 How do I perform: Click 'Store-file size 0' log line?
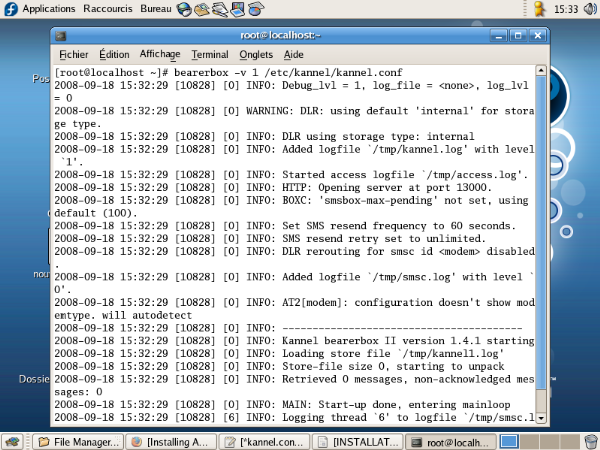pyautogui.click(x=279, y=366)
